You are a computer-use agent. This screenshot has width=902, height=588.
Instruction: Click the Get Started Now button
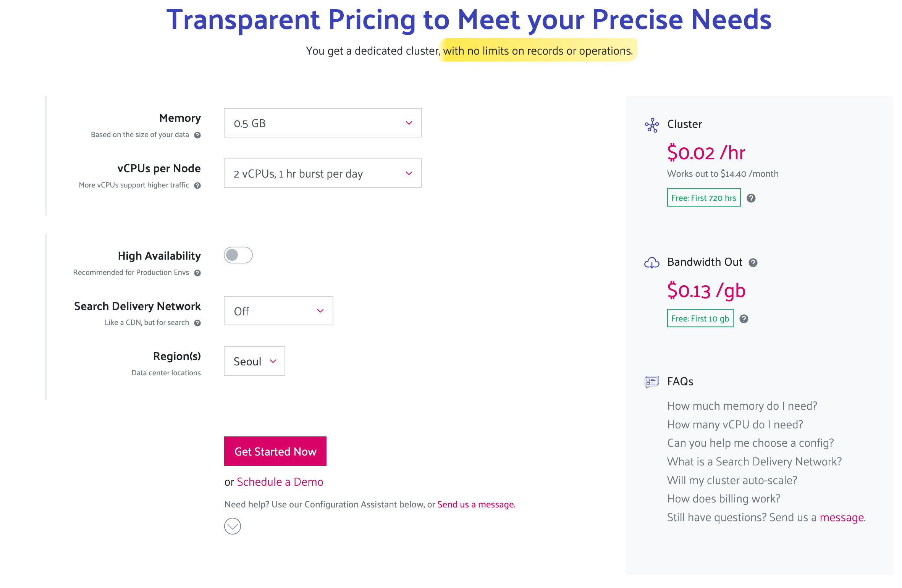point(275,451)
